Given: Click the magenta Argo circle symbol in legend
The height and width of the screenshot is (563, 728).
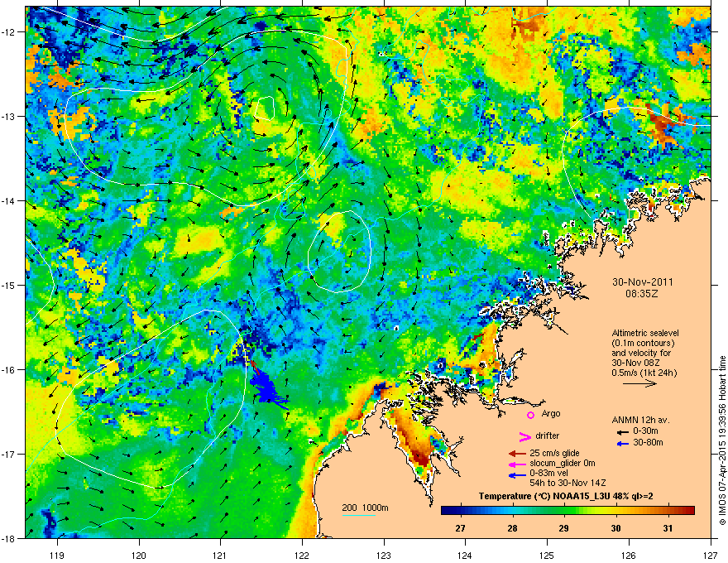Looking at the screenshot, I should (x=530, y=415).
